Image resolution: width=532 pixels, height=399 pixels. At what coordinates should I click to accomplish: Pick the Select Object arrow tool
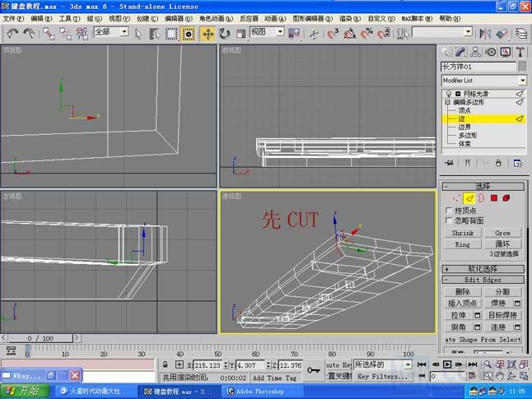click(x=138, y=34)
